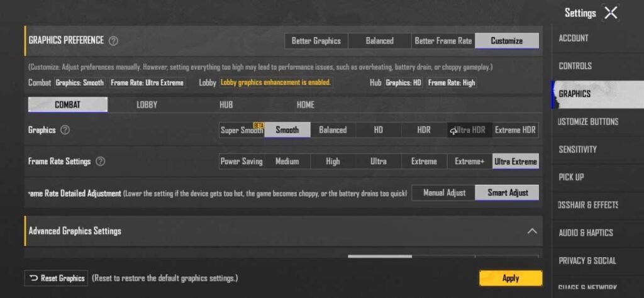Select the Better Graphics preference
Screen dimensions: 644x298
316,41
